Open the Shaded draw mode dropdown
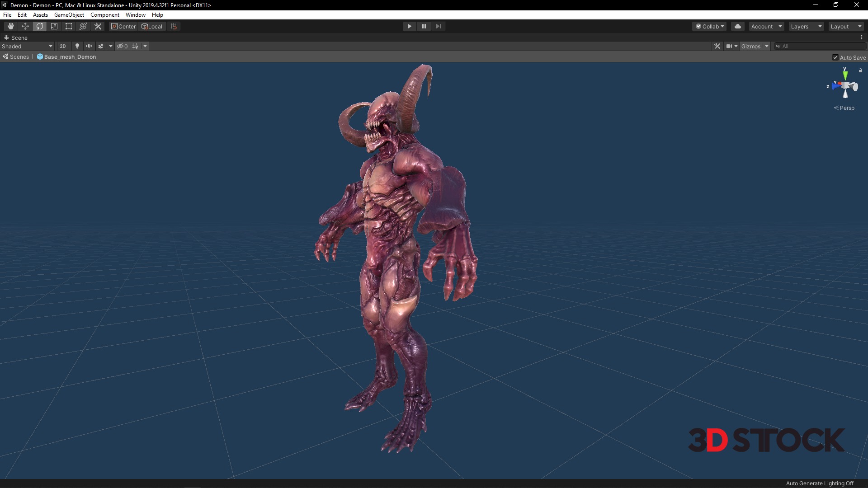This screenshot has height=488, width=868. coord(27,46)
